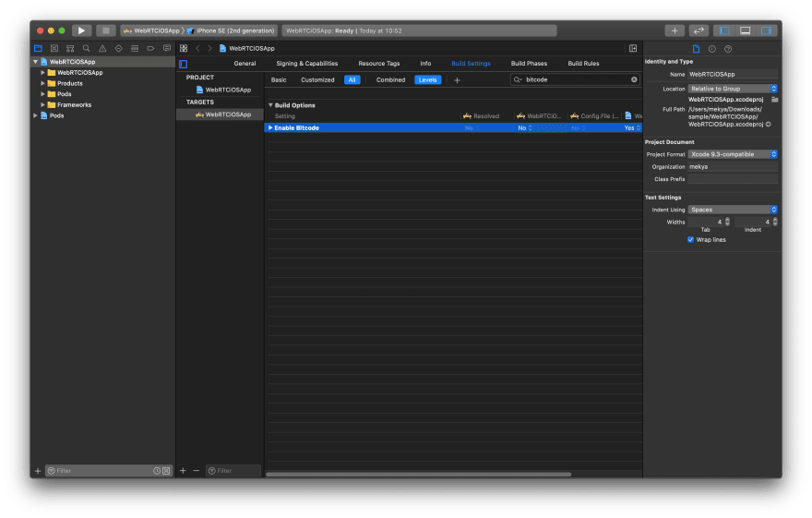The image size is (812, 518).
Task: Adjust the Tab width stepper
Action: click(x=727, y=222)
